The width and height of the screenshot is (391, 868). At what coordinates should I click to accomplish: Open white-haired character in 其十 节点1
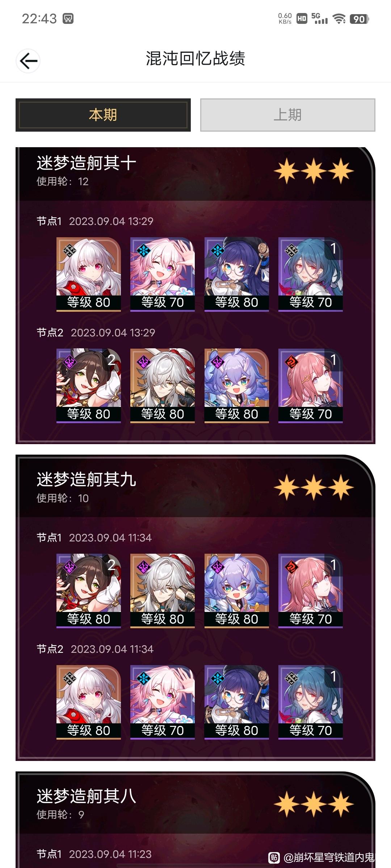tap(89, 274)
